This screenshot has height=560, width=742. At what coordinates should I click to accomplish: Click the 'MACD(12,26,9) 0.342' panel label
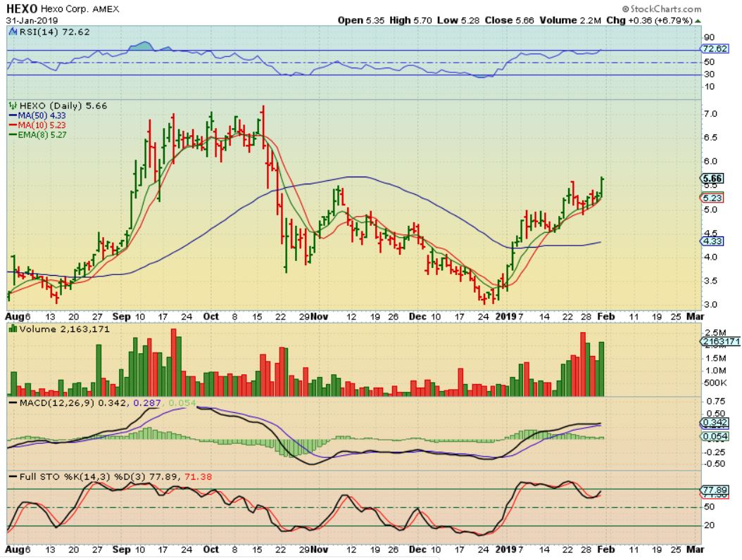[x=73, y=403]
